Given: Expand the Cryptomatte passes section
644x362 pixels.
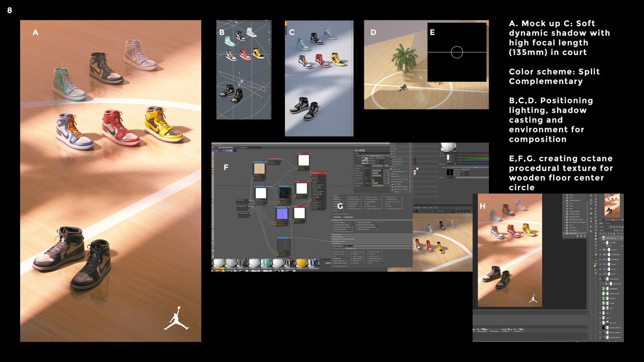Looking at the screenshot, I should [x=372, y=239].
